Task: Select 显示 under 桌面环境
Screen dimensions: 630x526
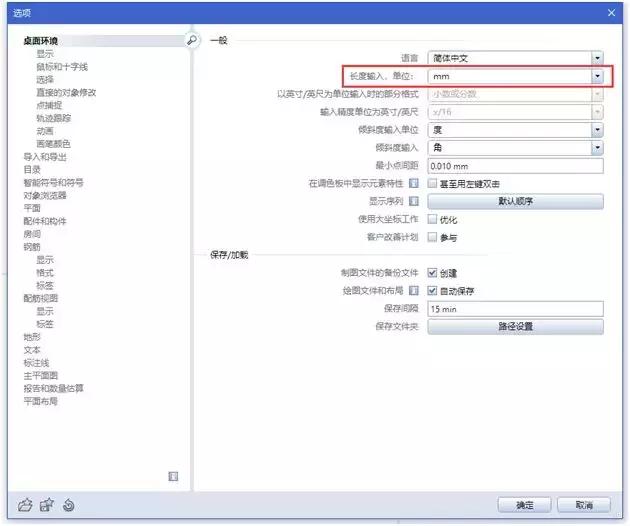Action: point(45,53)
